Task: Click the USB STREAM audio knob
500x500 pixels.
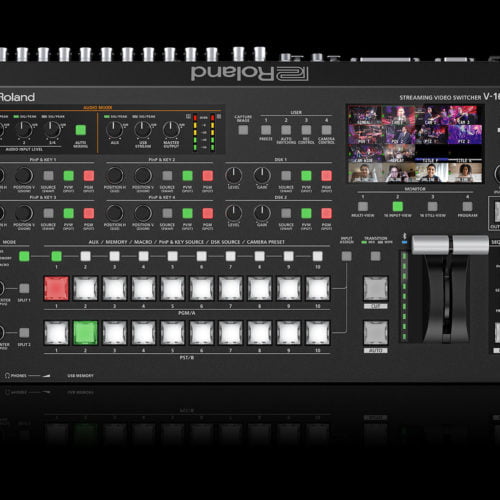Action: point(143,130)
